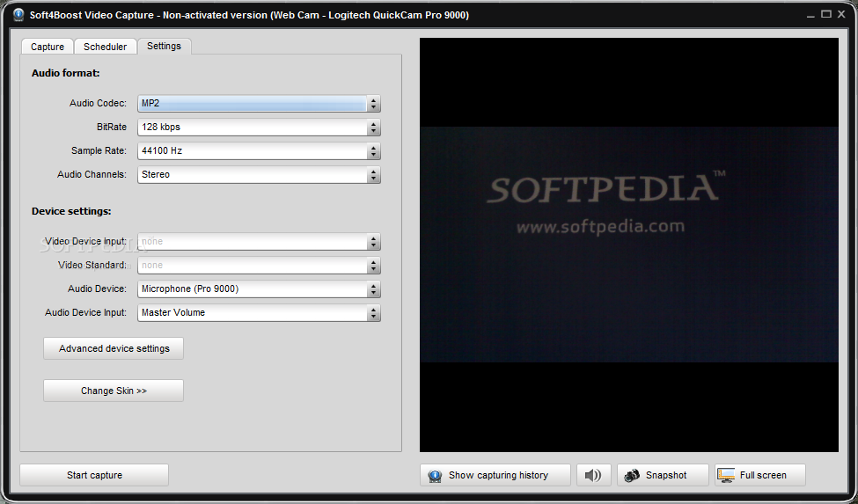858x504 pixels.
Task: Click the app icon in title bar
Action: point(18,15)
